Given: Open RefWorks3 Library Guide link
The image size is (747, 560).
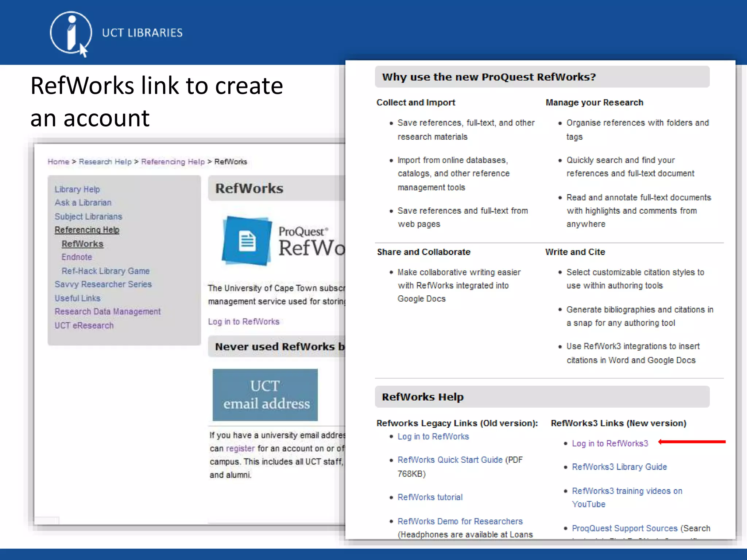Looking at the screenshot, I should (x=619, y=467).
